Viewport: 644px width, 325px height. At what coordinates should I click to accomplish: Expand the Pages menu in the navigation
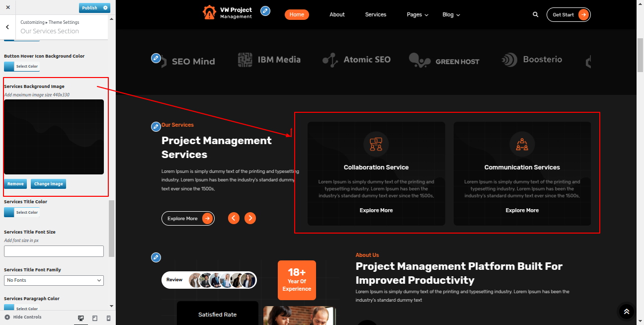coord(417,15)
